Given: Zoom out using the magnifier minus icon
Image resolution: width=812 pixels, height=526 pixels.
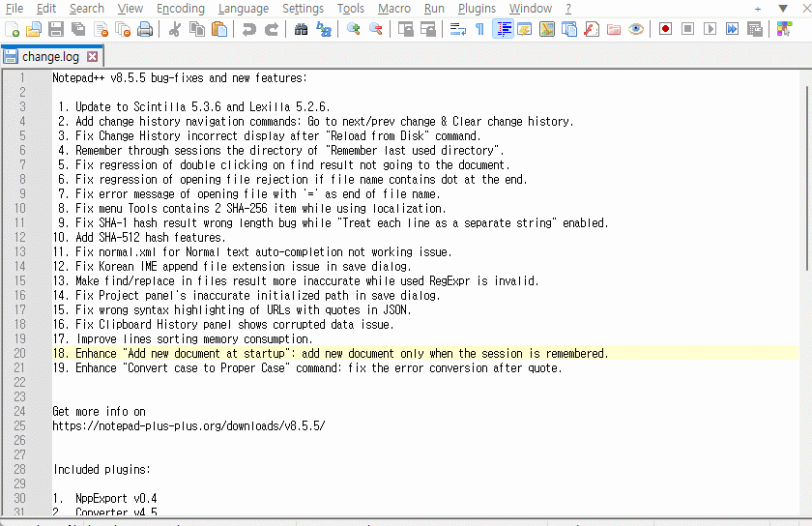Looking at the screenshot, I should pyautogui.click(x=376, y=30).
